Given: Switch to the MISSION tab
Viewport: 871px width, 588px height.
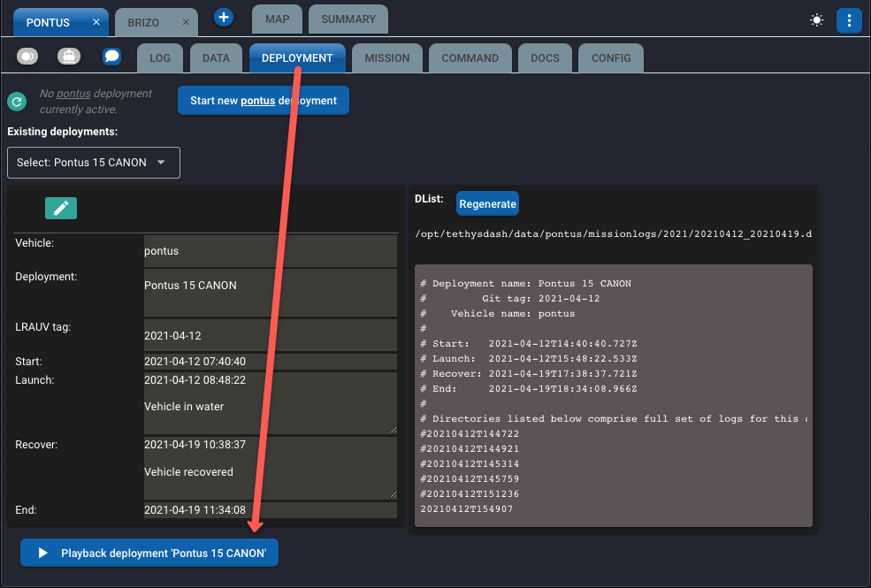Looking at the screenshot, I should (386, 58).
